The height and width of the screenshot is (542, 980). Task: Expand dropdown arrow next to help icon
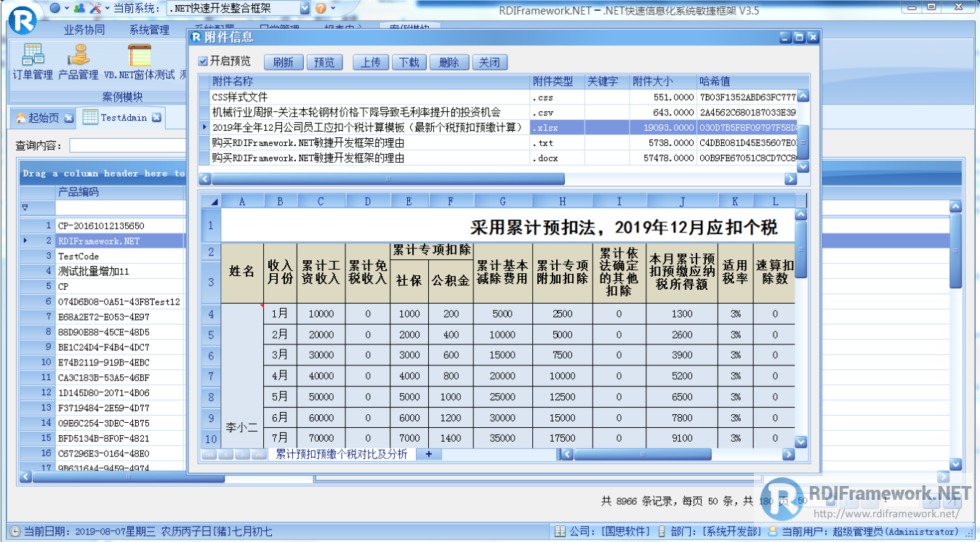coord(333,8)
